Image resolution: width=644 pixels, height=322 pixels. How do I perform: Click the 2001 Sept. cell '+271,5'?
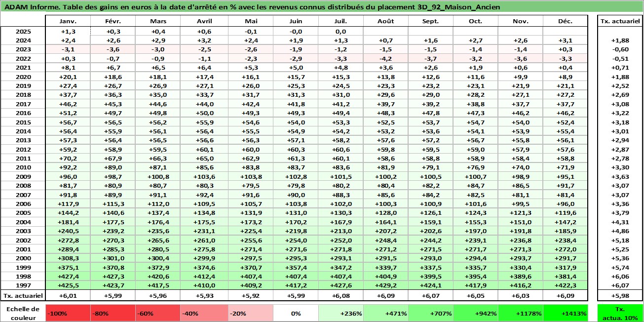pos(431,249)
